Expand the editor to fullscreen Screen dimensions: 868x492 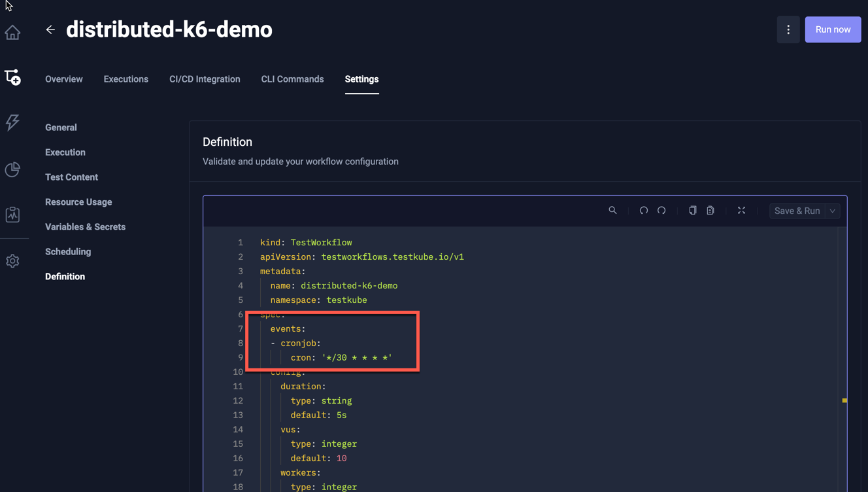click(741, 211)
